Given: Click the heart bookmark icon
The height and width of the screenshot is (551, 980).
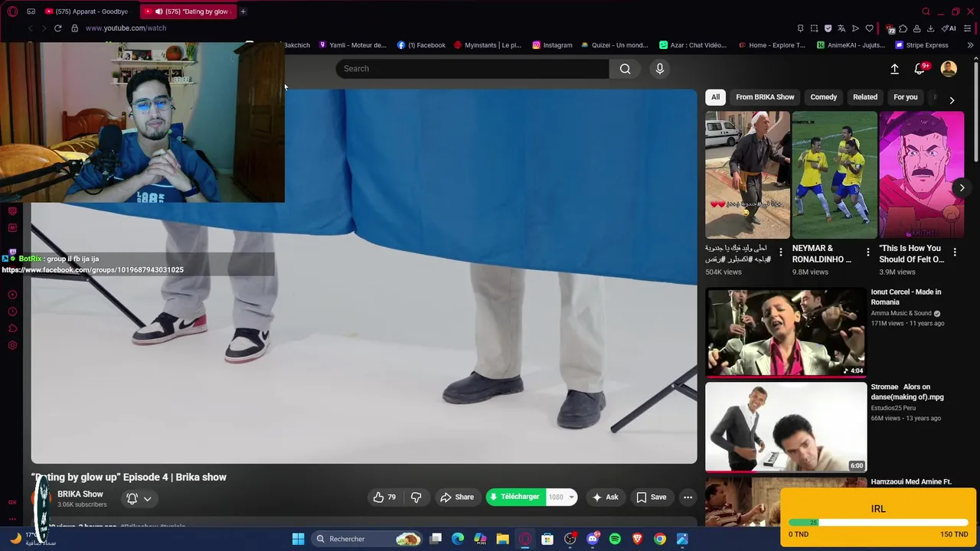Looking at the screenshot, I should click(869, 28).
